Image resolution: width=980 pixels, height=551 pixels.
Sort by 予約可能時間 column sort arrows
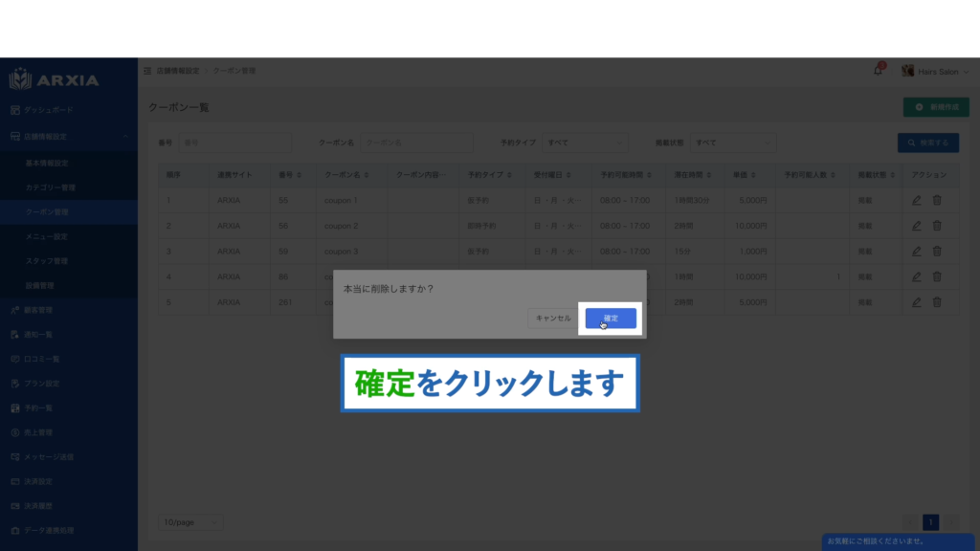point(649,175)
